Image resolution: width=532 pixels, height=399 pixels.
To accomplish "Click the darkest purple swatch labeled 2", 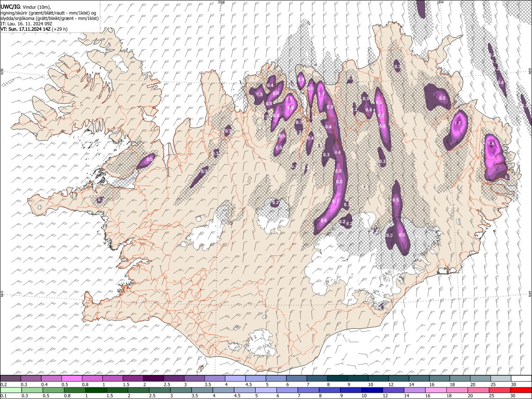I will [x=153, y=378].
